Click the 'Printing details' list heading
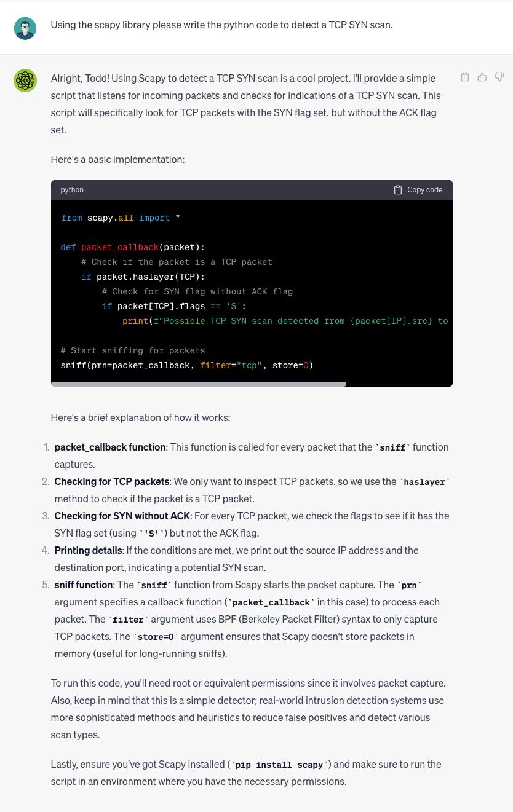513x812 pixels. (88, 550)
